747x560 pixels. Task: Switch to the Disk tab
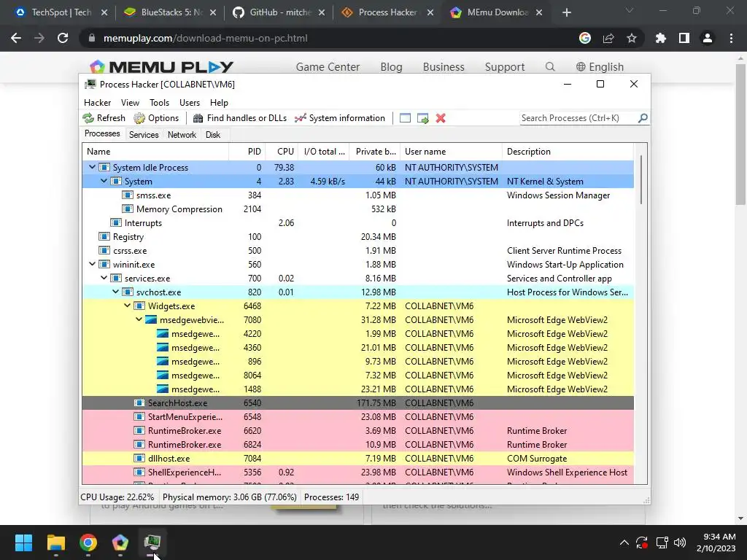coord(213,135)
